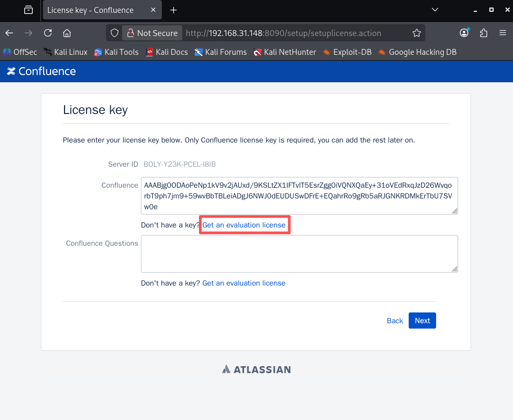Open the Exploit-DB bookmark
This screenshot has height=420, width=513.
(347, 52)
